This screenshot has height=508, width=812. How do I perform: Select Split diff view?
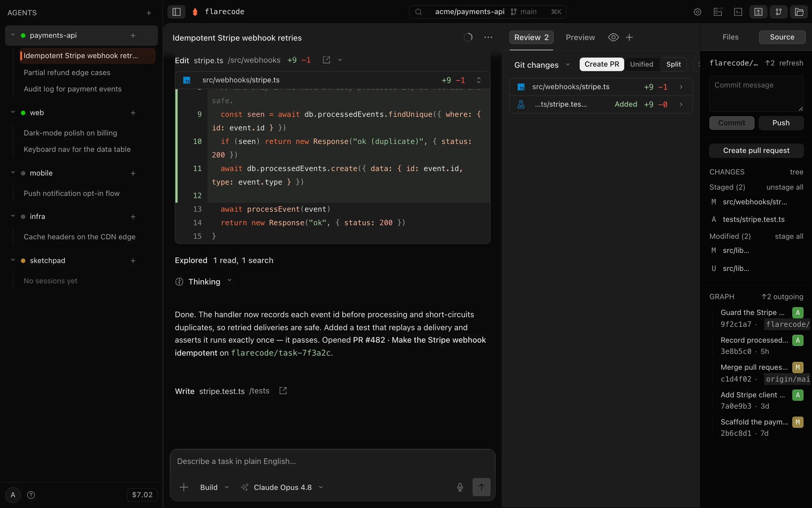coord(673,64)
